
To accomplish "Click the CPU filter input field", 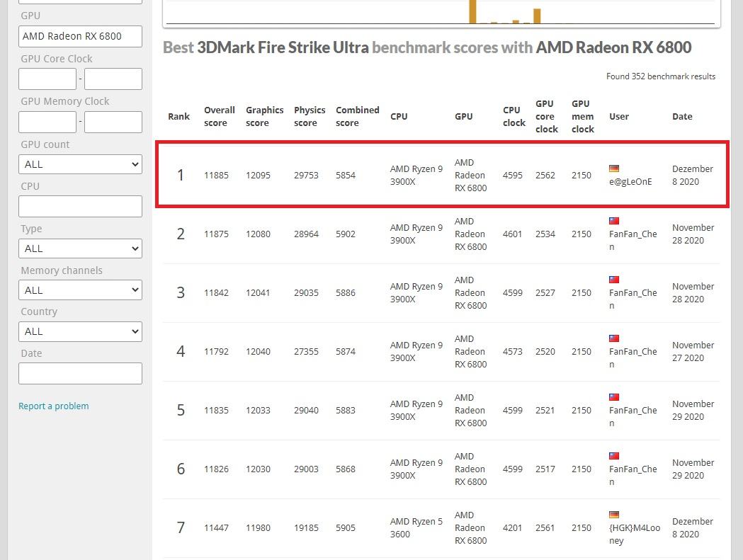I will pos(80,207).
